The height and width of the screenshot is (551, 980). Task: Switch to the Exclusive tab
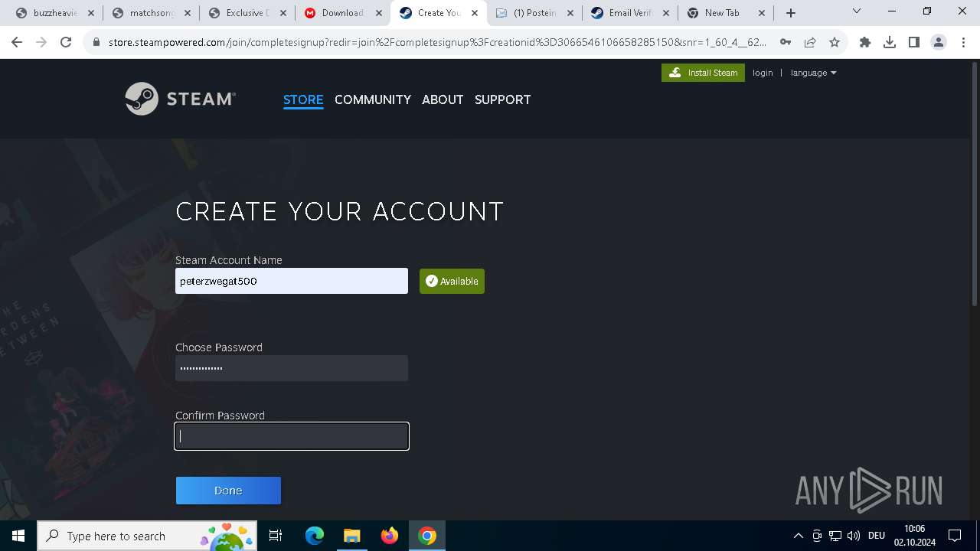(247, 13)
